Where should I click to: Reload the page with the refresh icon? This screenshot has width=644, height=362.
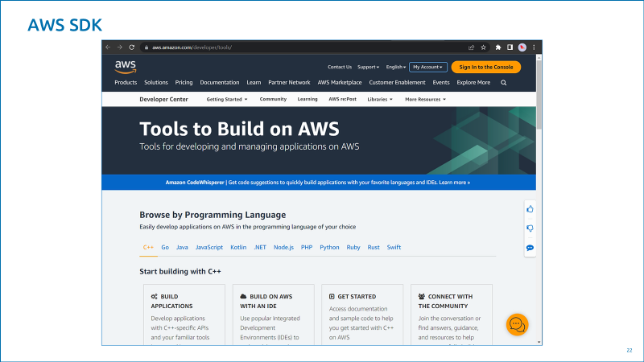point(131,47)
